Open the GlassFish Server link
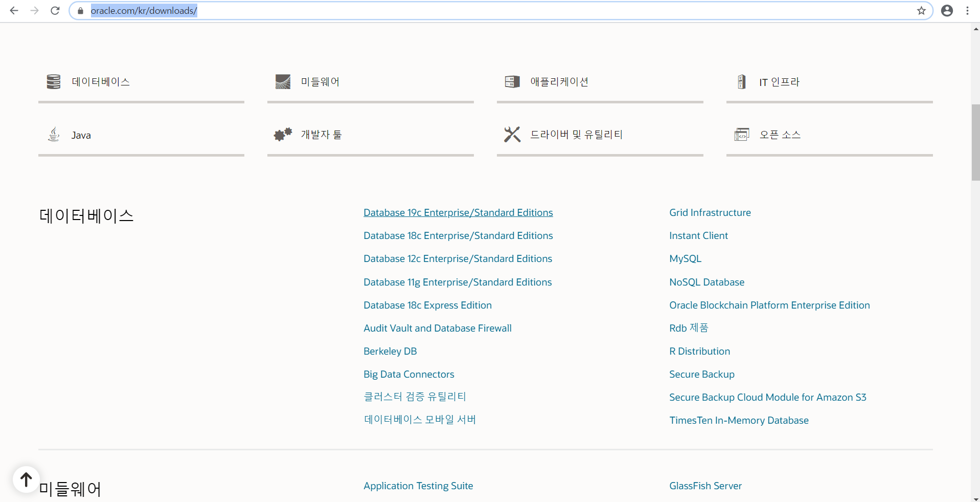 705,486
